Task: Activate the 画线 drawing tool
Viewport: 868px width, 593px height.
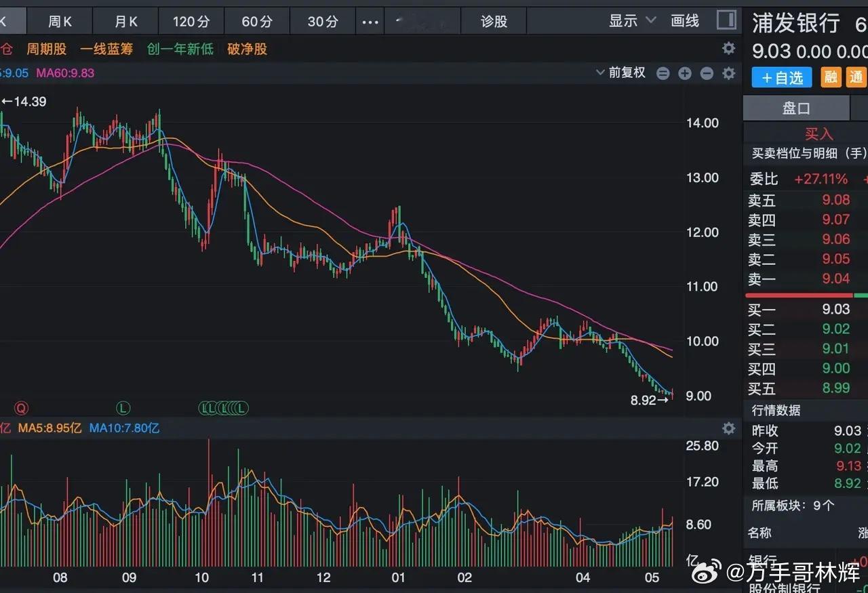Action: (685, 21)
